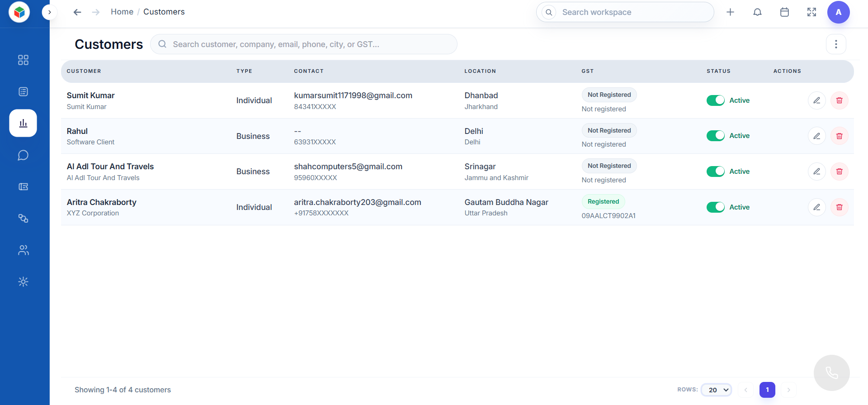
Task: Toggle Active status for Sumit Kumar
Action: (716, 100)
